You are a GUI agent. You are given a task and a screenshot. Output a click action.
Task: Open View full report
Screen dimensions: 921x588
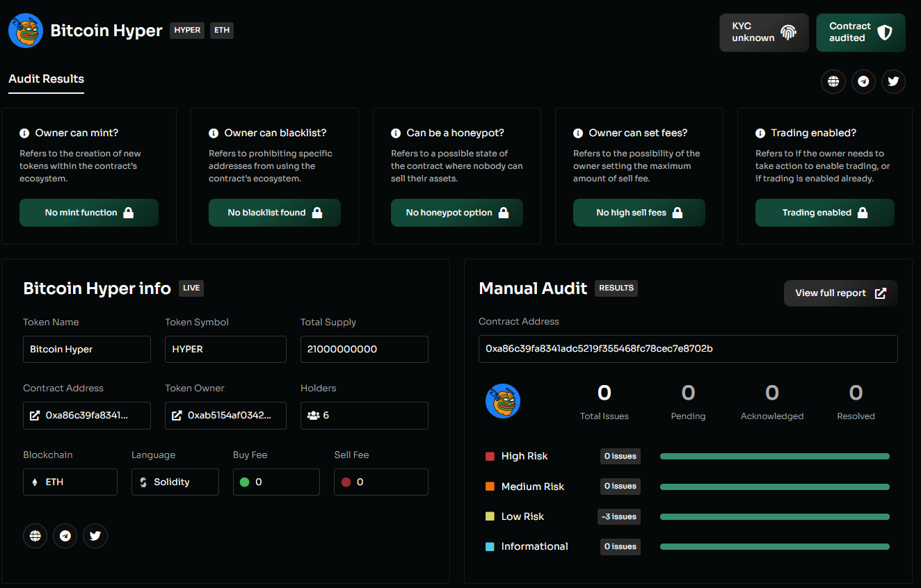pos(840,293)
